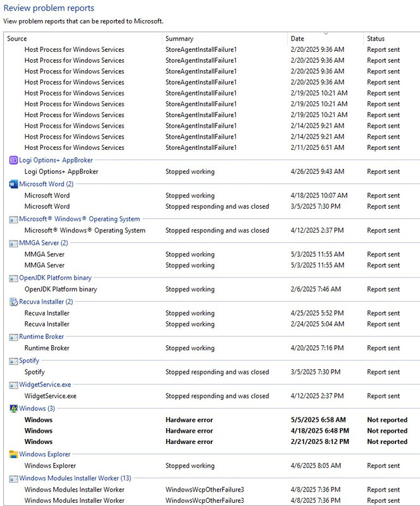Click "Not reported" status for 5/5/2025 hardware error
The width and height of the screenshot is (420, 506).
coord(387,420)
